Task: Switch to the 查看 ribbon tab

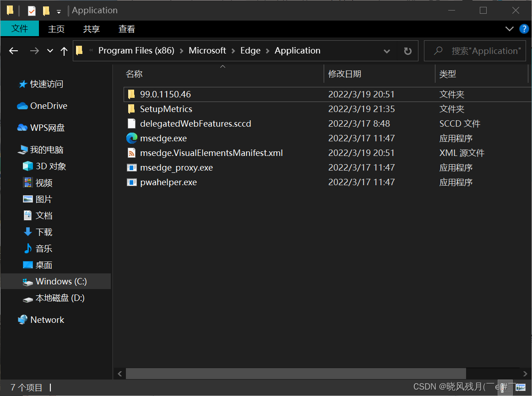Action: 126,29
